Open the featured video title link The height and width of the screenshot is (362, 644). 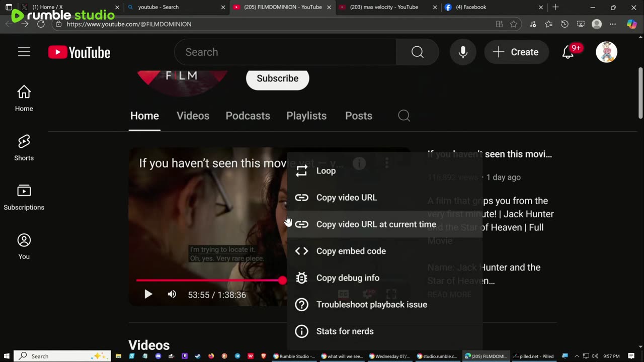click(490, 154)
